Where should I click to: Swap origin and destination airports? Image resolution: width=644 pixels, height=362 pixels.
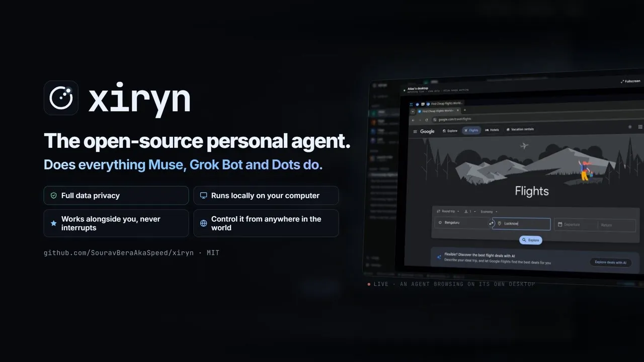coord(491,223)
